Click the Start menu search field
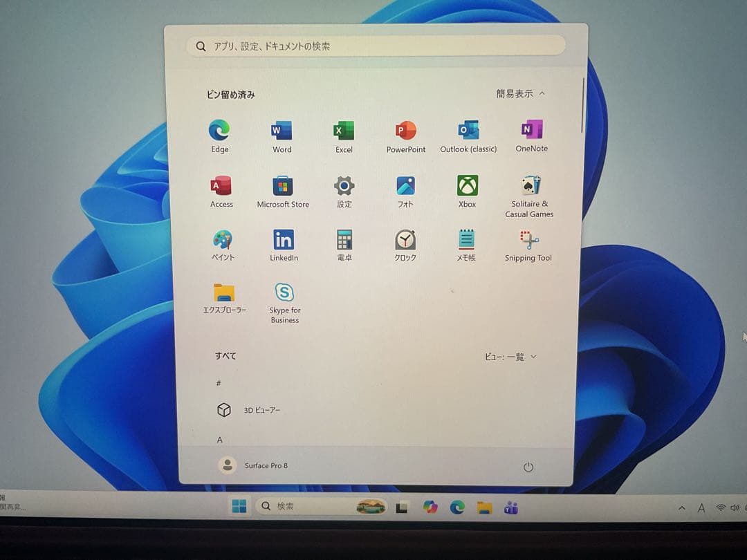Viewport: 747px width, 560px height. tap(376, 46)
